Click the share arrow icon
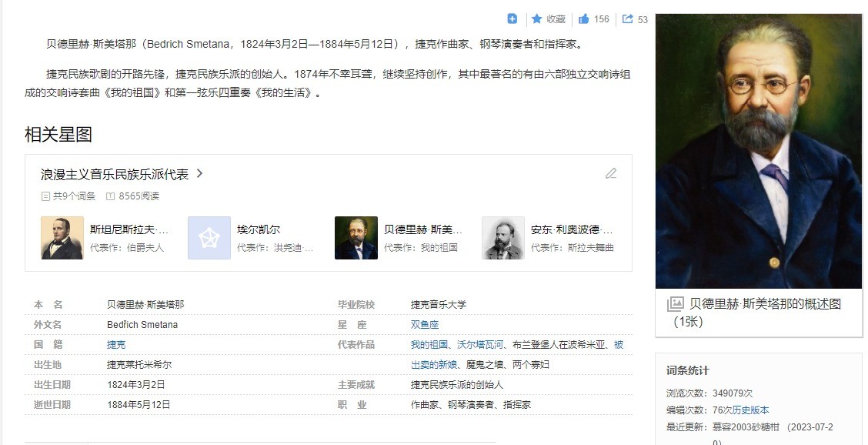This screenshot has width=868, height=445. pos(627,18)
